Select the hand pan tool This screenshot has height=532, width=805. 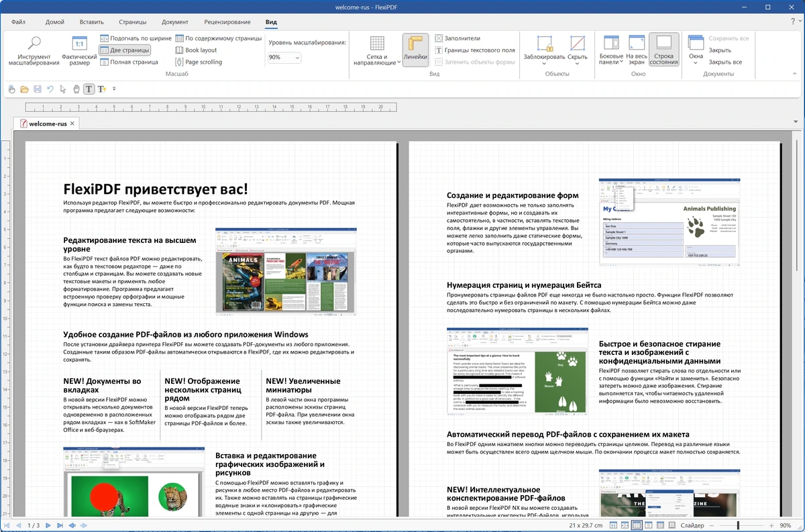tap(76, 89)
